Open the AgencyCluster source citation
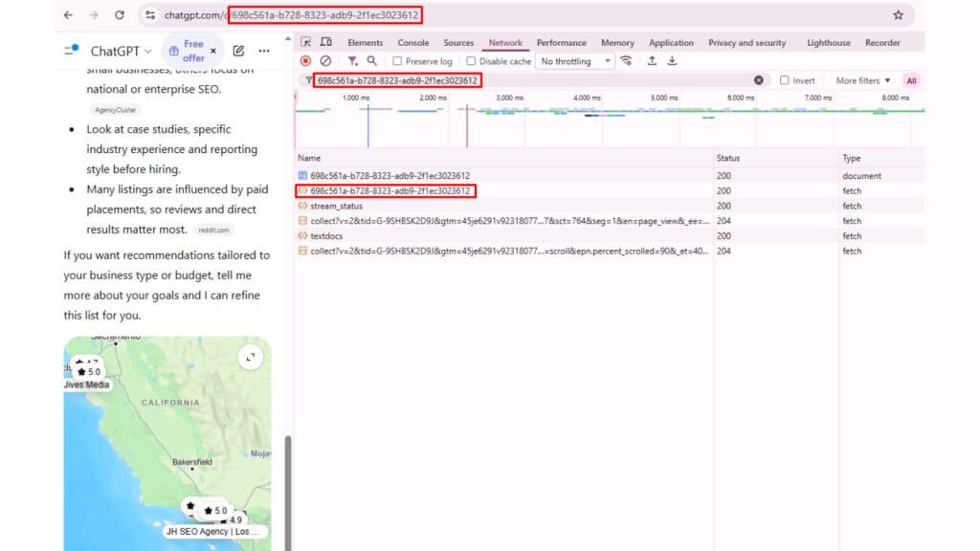This screenshot has height=551, width=980. 115,110
